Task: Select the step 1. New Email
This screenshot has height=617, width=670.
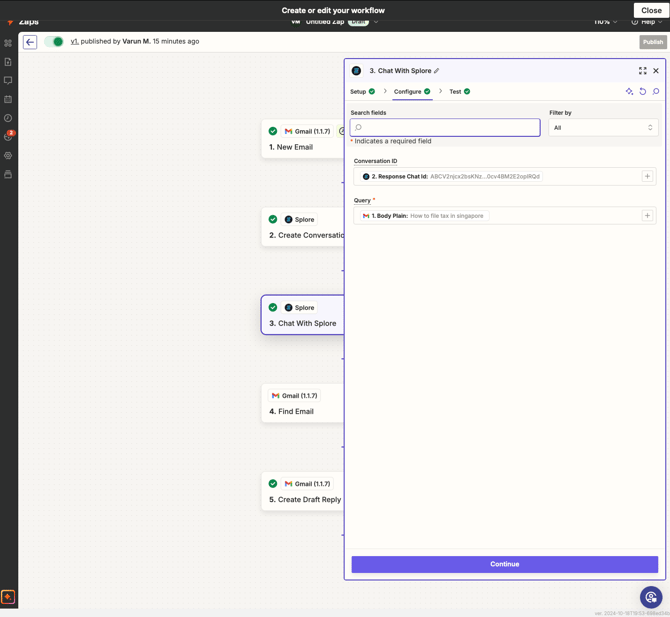Action: 303,139
